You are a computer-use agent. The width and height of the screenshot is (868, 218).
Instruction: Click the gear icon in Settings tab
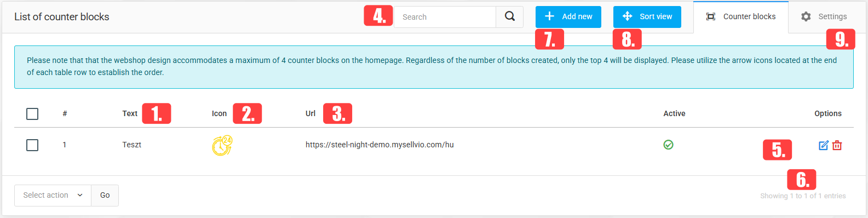(806, 16)
